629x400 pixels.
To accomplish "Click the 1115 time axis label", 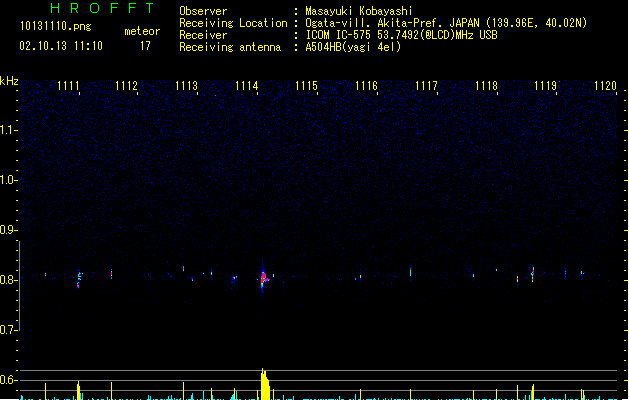I will point(306,86).
